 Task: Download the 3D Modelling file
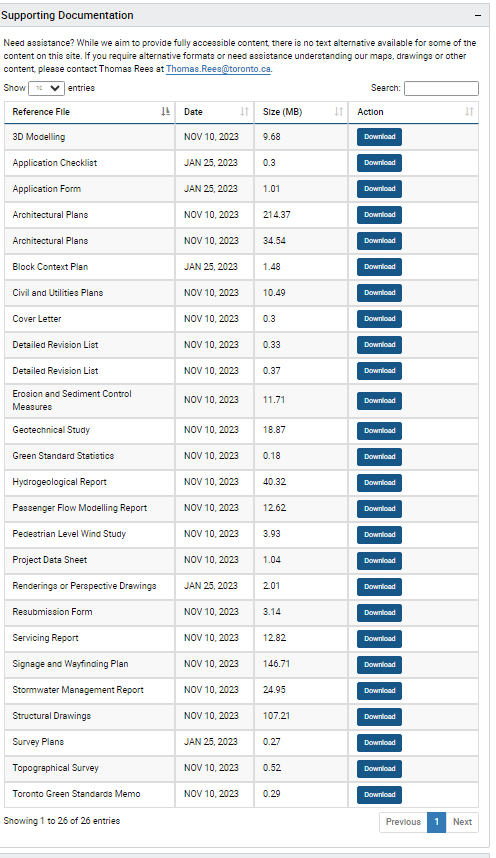click(x=379, y=137)
